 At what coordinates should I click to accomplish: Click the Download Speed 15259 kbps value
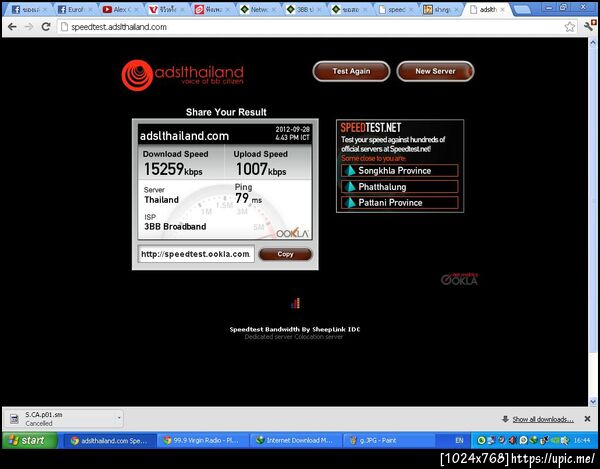pyautogui.click(x=173, y=169)
